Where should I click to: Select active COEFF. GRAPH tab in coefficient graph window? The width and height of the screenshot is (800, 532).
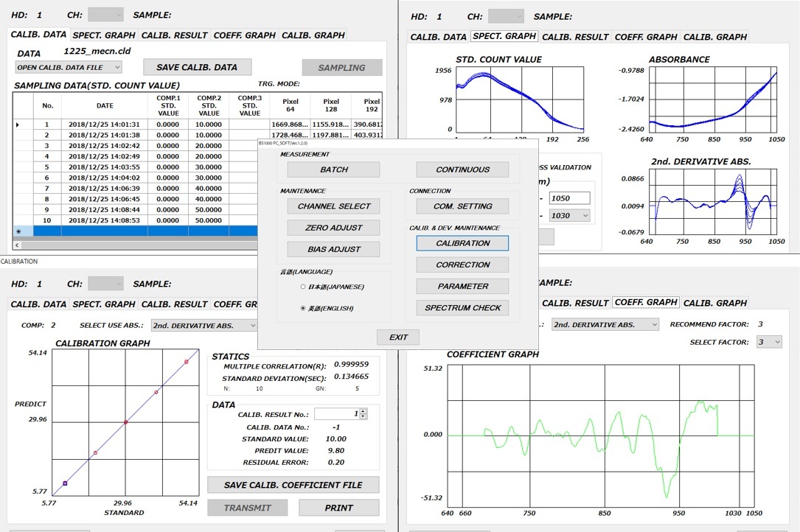646,302
